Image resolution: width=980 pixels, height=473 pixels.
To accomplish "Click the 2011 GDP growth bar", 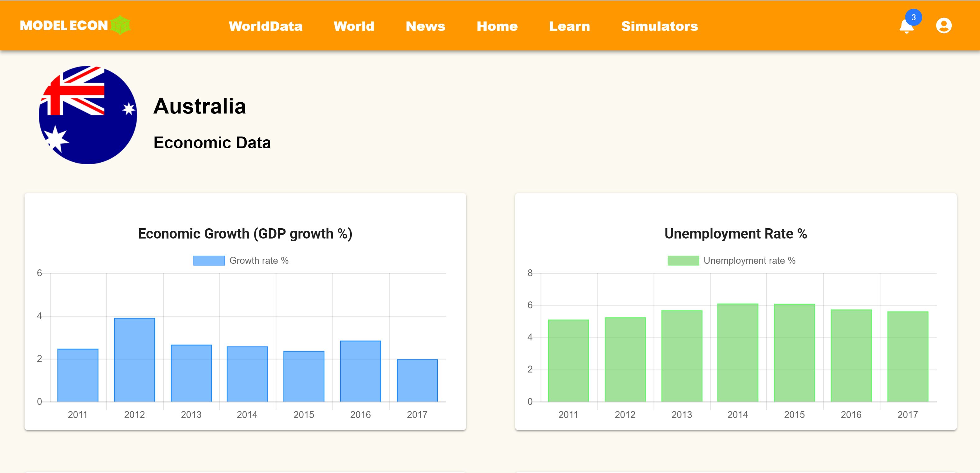I will (78, 375).
